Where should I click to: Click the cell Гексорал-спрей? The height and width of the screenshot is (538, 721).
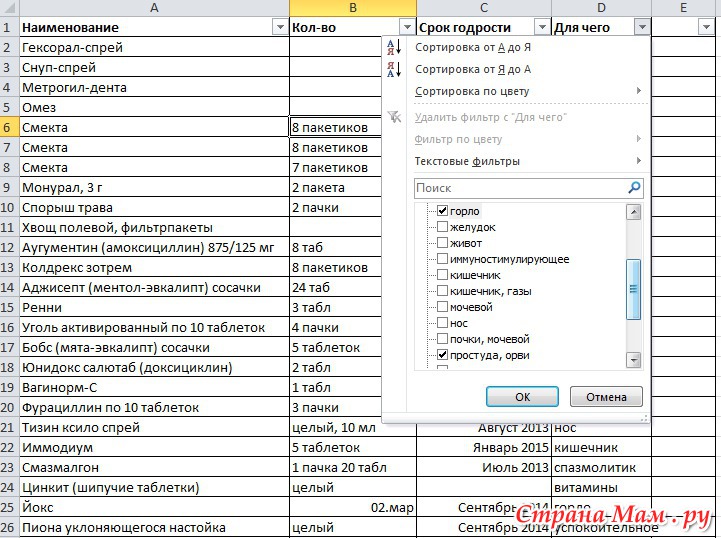(154, 47)
